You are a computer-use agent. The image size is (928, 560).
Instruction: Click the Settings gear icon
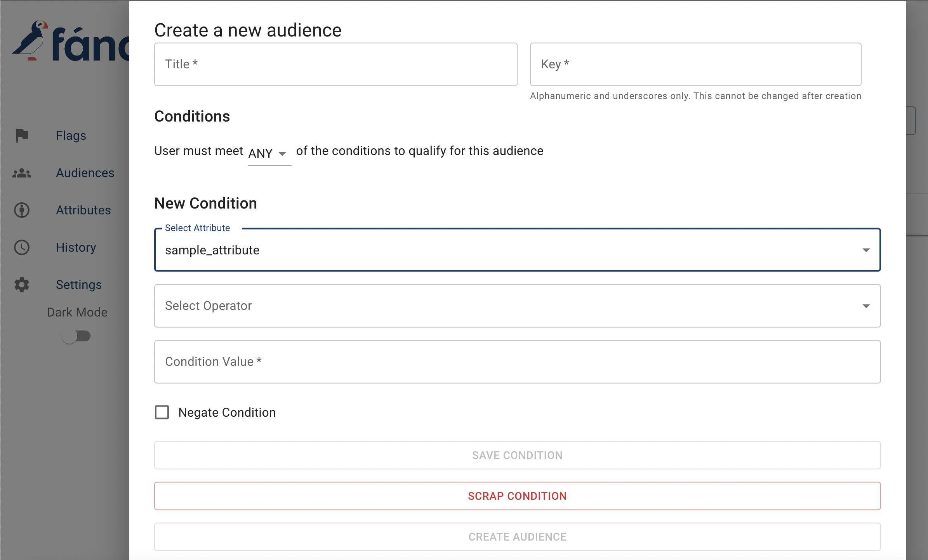22,285
